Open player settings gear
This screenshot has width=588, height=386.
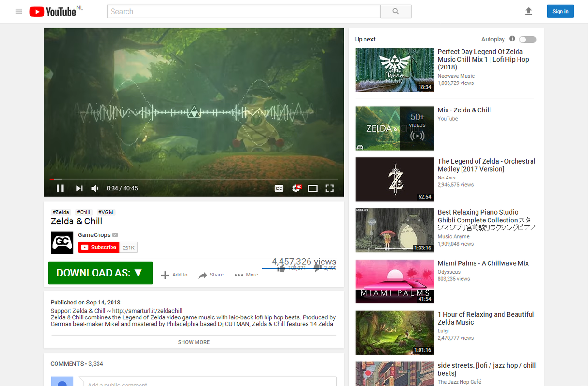pyautogui.click(x=296, y=188)
